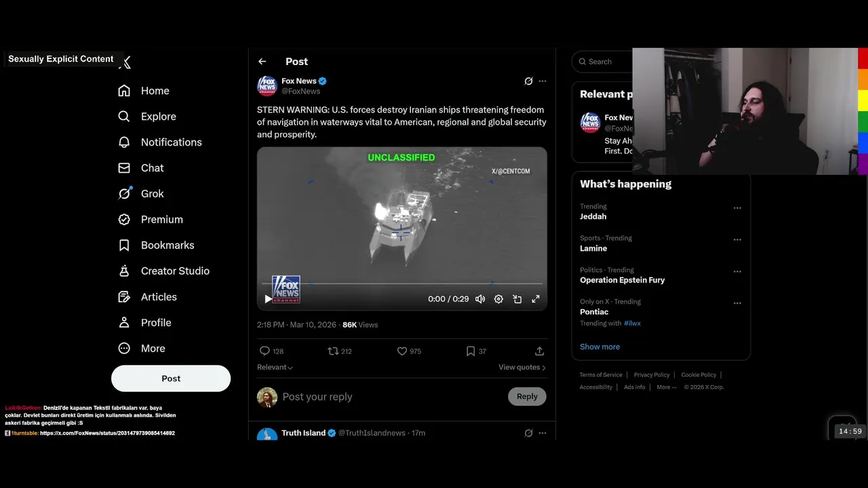This screenshot has height=488, width=868.
Task: Click Show more under trends
Action: coord(599,347)
